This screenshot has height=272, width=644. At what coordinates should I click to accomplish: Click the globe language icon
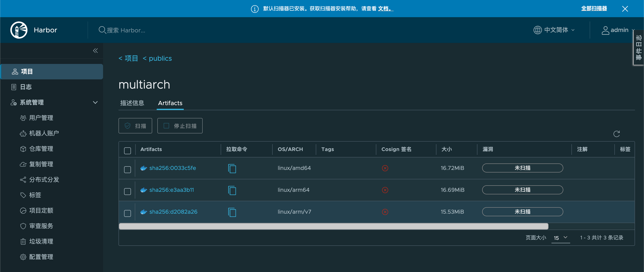pyautogui.click(x=537, y=30)
